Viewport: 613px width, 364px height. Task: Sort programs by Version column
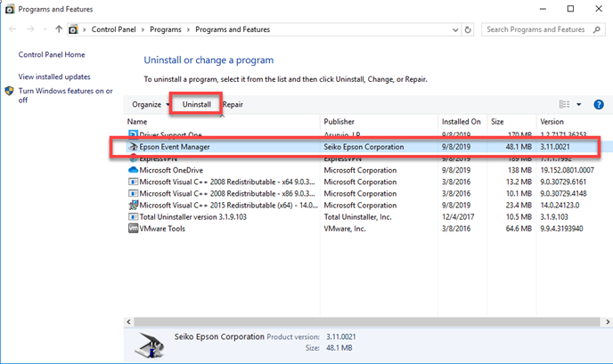552,122
